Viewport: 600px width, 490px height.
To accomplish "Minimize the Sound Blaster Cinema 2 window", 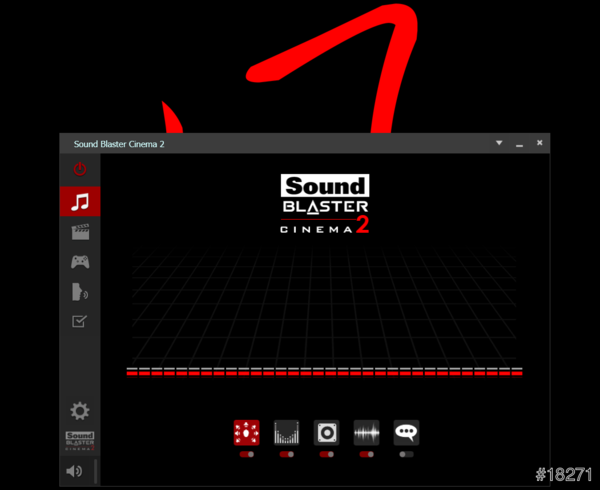I will point(519,145).
